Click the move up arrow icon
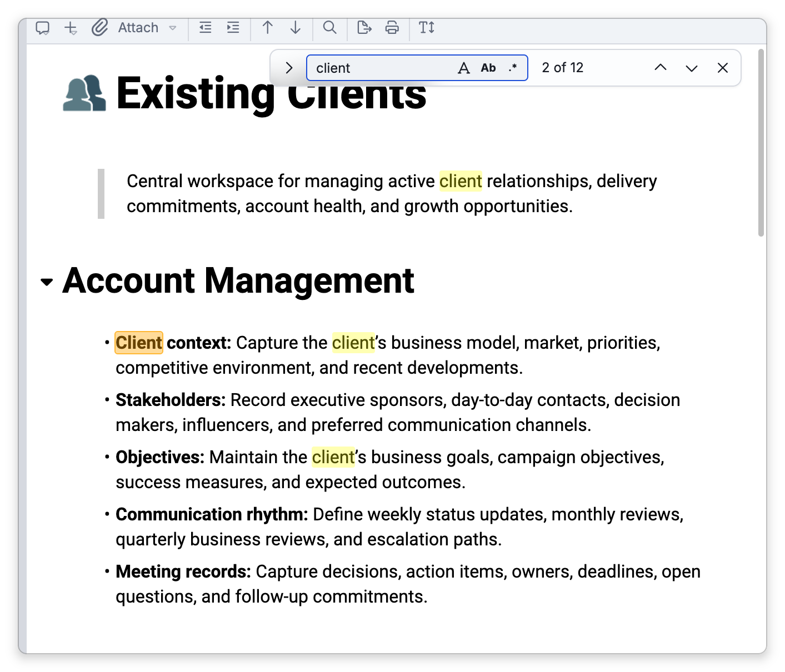This screenshot has width=785, height=672. [268, 27]
